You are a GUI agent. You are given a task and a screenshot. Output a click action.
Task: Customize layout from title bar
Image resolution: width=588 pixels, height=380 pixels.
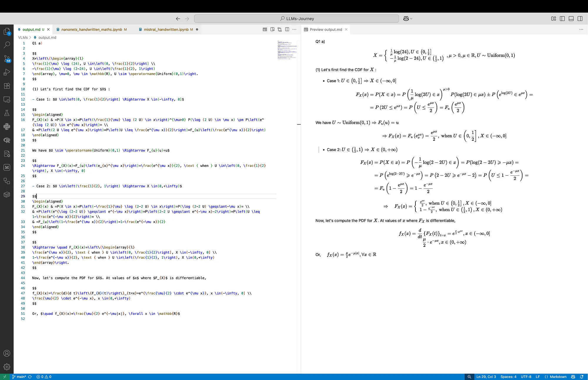pyautogui.click(x=554, y=19)
